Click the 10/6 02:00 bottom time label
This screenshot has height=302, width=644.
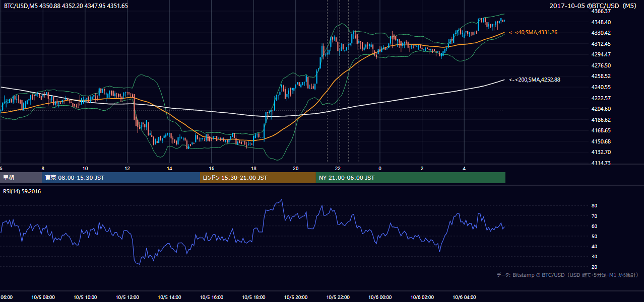422,297
